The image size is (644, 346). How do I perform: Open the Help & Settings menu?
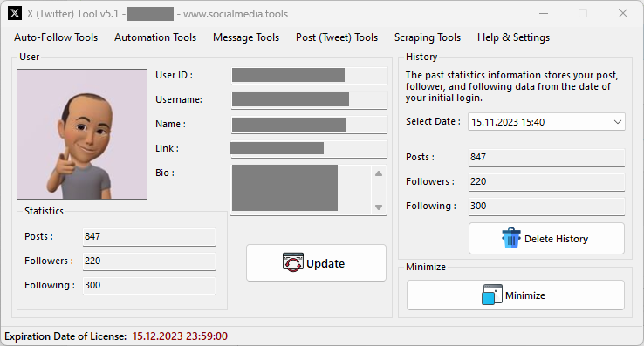click(513, 37)
